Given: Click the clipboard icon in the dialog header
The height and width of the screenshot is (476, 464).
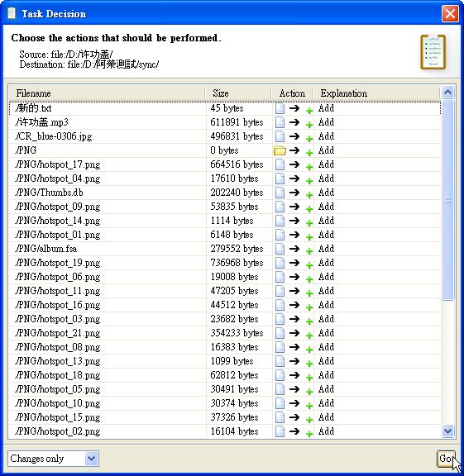Looking at the screenshot, I should click(x=433, y=52).
